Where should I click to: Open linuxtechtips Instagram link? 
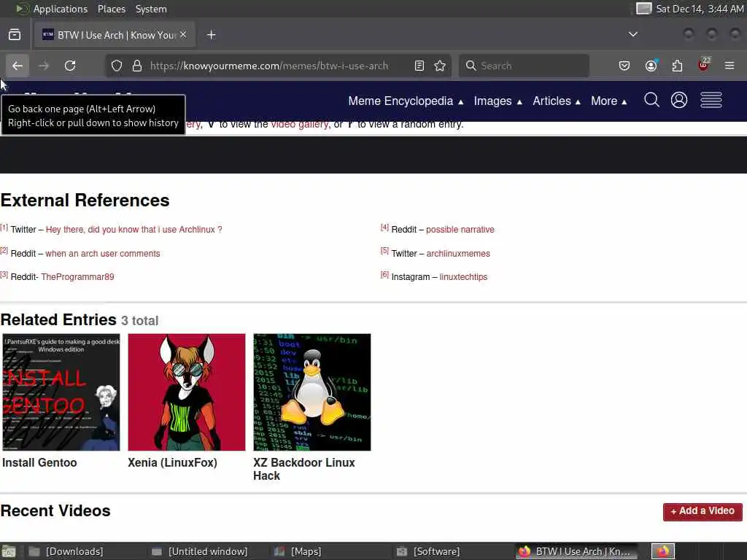(x=463, y=276)
